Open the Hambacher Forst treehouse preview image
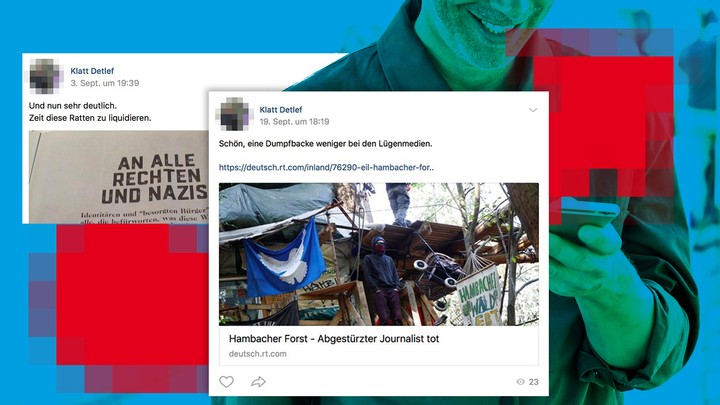The image size is (720, 405). point(379,254)
